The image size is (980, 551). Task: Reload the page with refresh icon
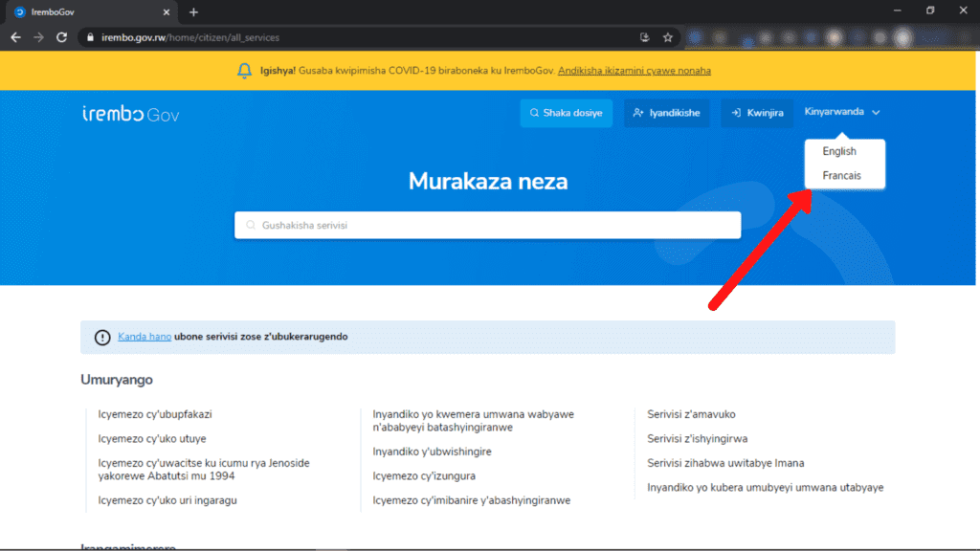pos(61,37)
